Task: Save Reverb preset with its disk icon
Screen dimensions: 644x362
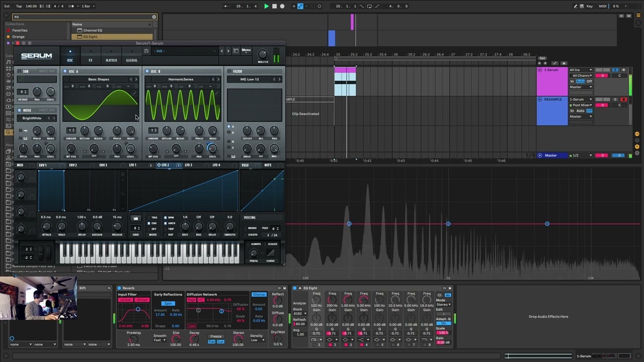Action: point(285,288)
